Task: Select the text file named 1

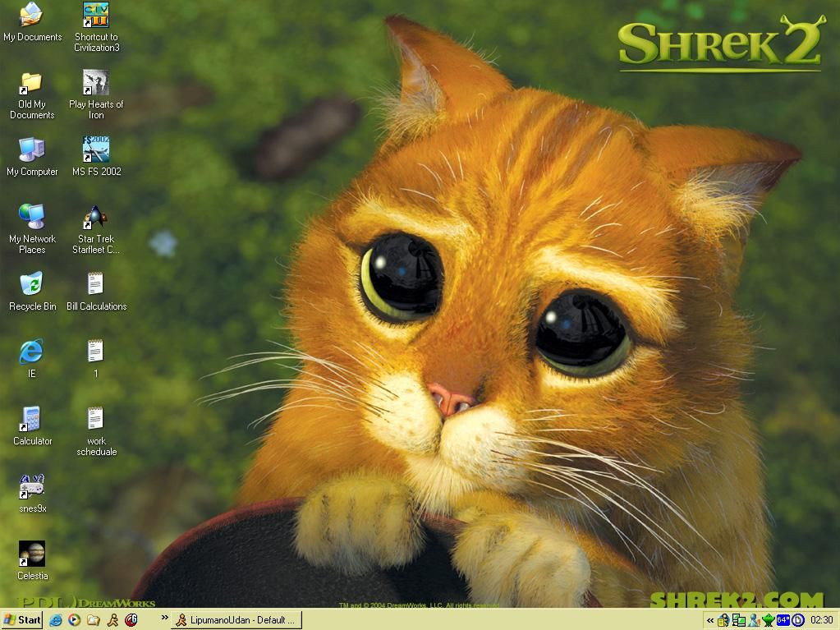Action: pos(96,359)
